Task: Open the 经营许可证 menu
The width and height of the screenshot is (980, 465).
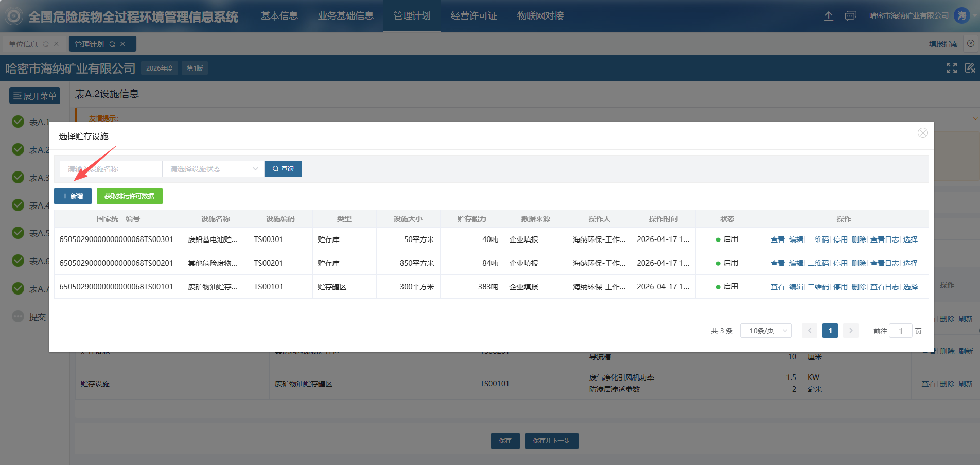Action: coord(474,16)
